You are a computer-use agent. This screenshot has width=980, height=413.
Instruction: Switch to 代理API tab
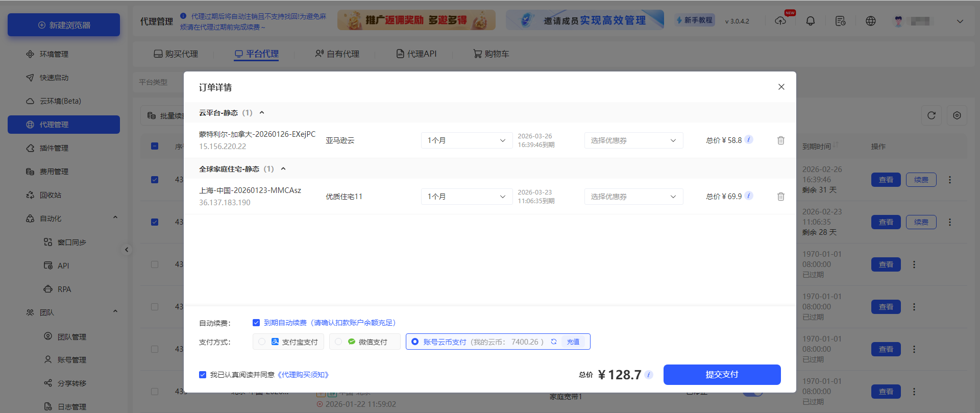pos(416,54)
